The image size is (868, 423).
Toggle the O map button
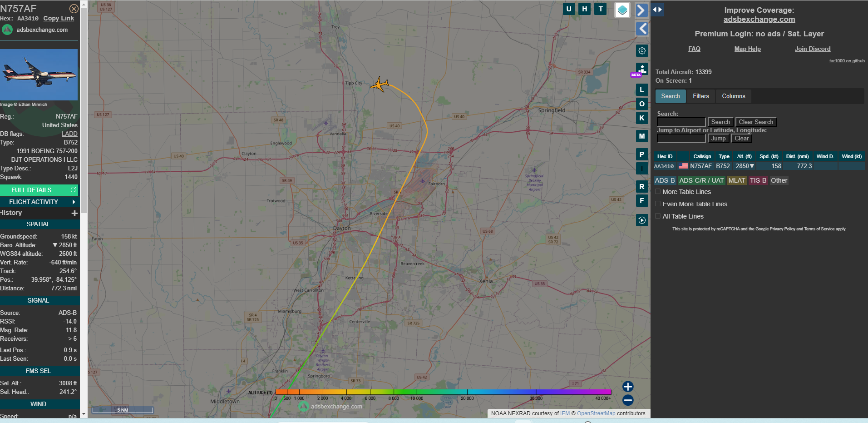tap(642, 104)
